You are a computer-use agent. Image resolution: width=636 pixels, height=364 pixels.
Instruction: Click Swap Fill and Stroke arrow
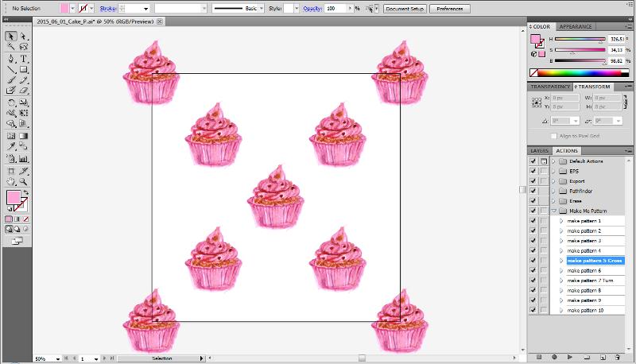pyautogui.click(x=26, y=192)
